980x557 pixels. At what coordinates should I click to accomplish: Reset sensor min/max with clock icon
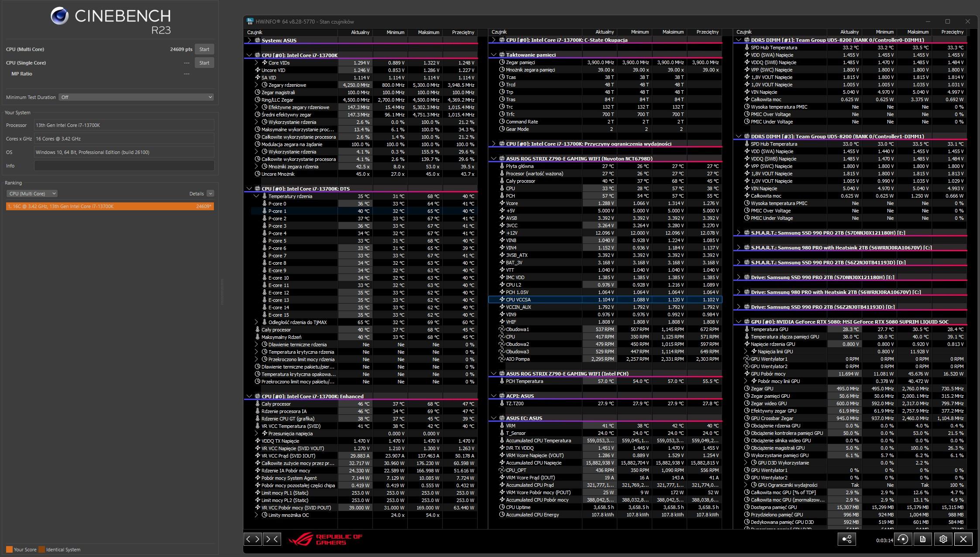pyautogui.click(x=903, y=540)
